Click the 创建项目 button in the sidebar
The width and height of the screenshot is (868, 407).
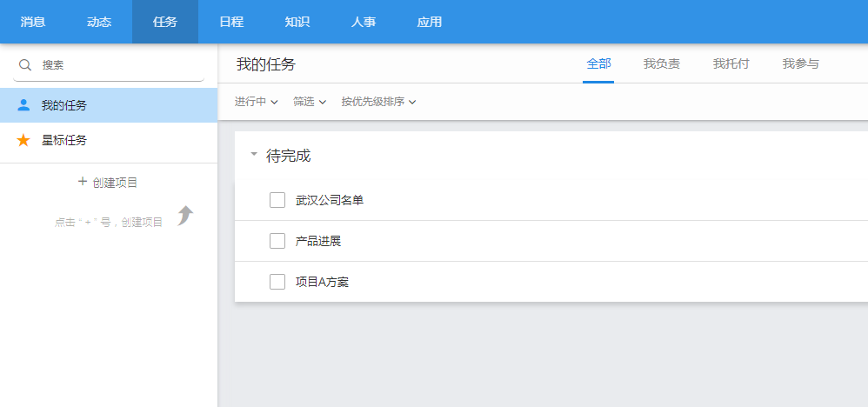pos(109,182)
